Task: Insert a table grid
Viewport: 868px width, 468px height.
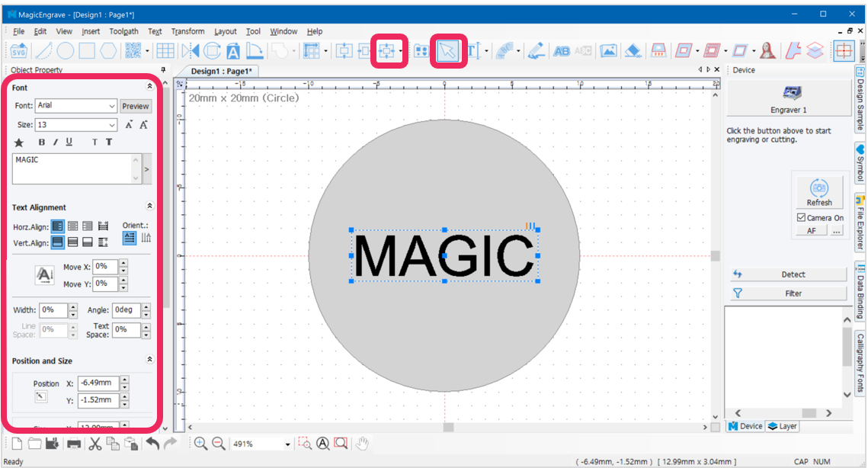Action: pyautogui.click(x=165, y=51)
